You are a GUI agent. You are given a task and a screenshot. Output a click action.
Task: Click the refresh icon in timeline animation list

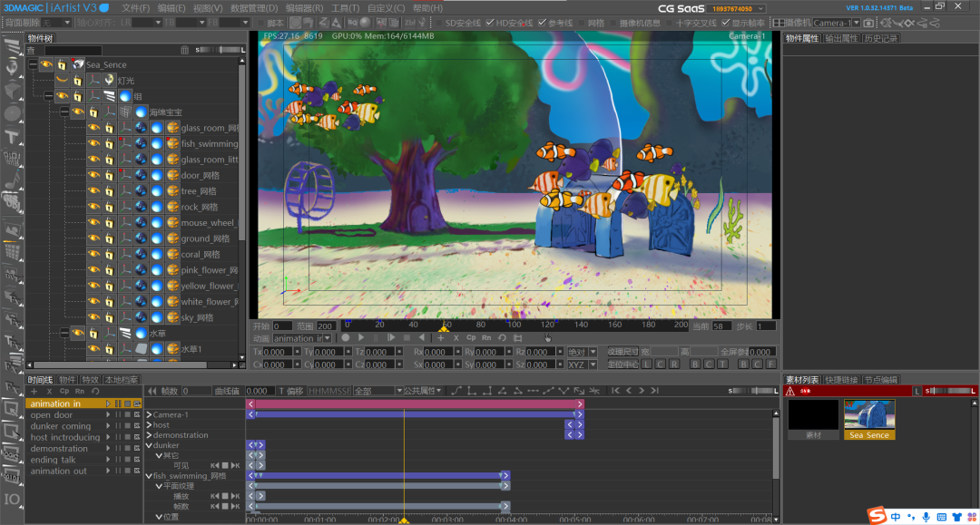pyautogui.click(x=95, y=392)
